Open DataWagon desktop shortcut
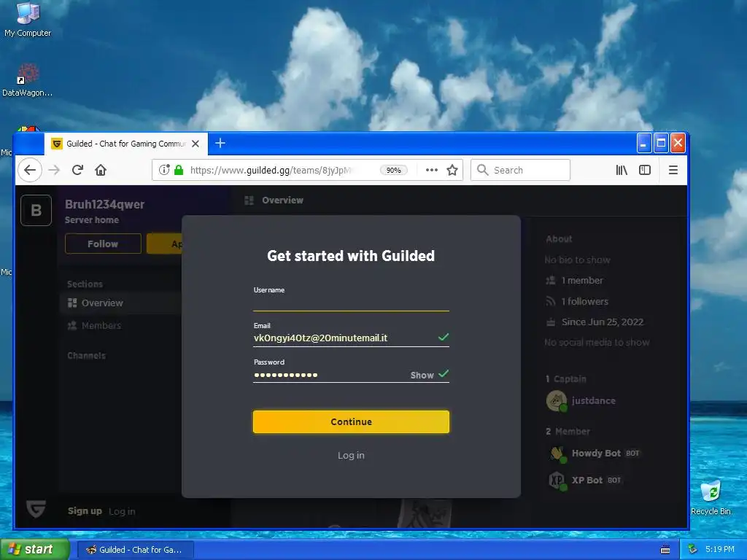The image size is (747, 560). [28, 80]
